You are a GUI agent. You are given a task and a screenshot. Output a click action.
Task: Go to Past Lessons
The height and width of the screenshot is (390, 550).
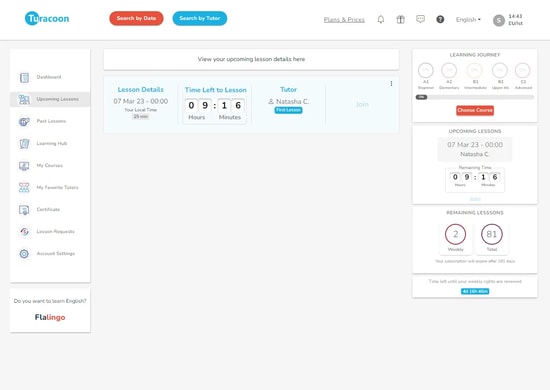pyautogui.click(x=51, y=121)
